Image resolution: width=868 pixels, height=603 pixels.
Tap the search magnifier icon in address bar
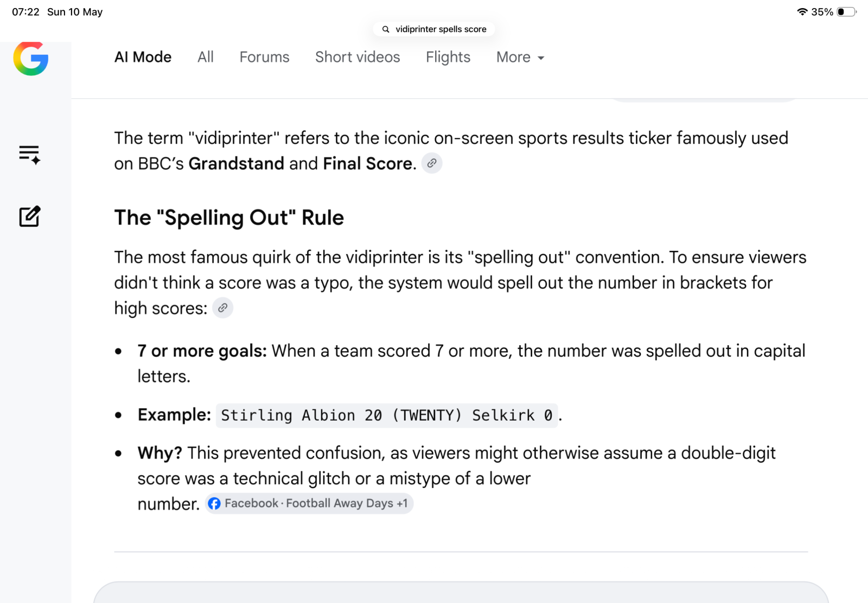[386, 29]
